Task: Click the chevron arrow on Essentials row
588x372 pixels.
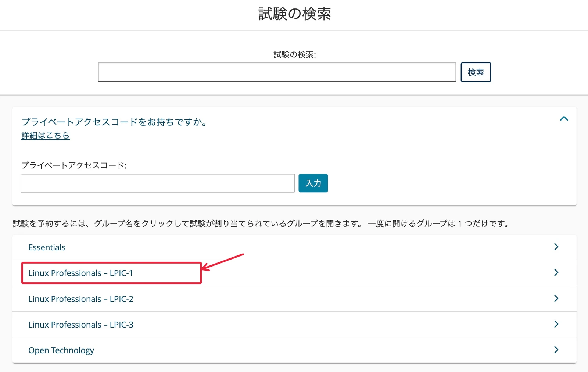Action: [556, 247]
